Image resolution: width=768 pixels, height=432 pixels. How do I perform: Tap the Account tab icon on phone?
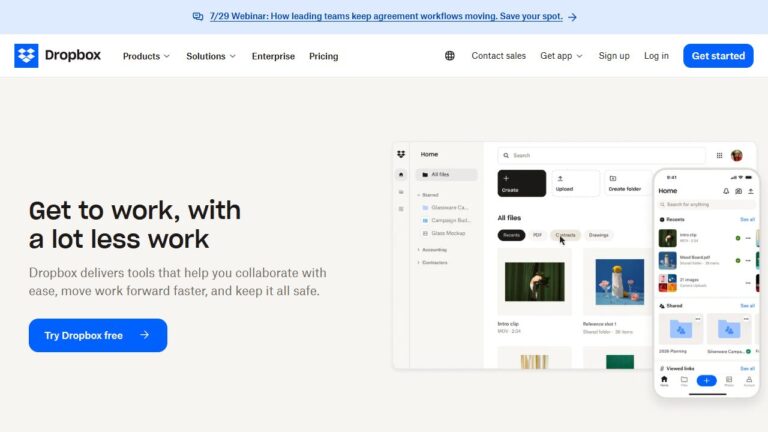pyautogui.click(x=749, y=381)
